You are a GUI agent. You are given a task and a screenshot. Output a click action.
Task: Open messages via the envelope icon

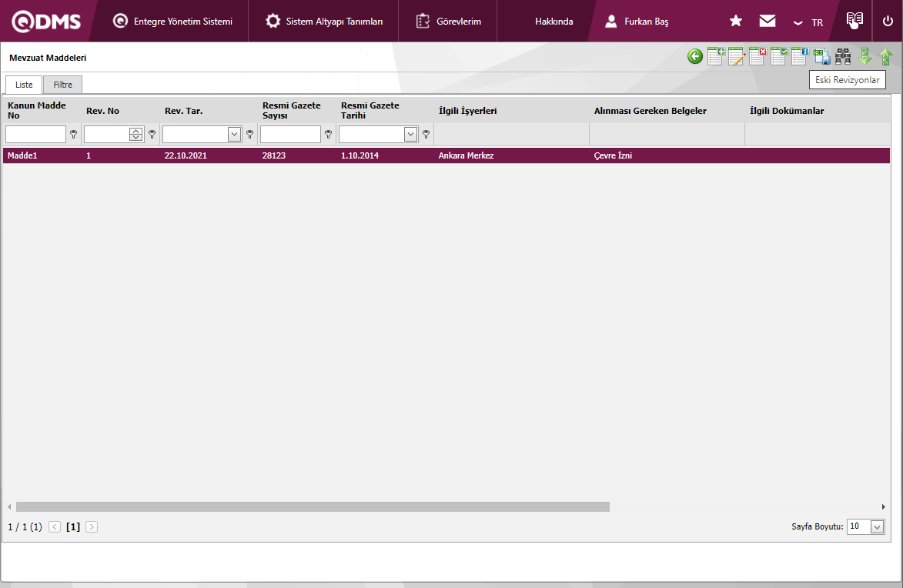pyautogui.click(x=767, y=22)
